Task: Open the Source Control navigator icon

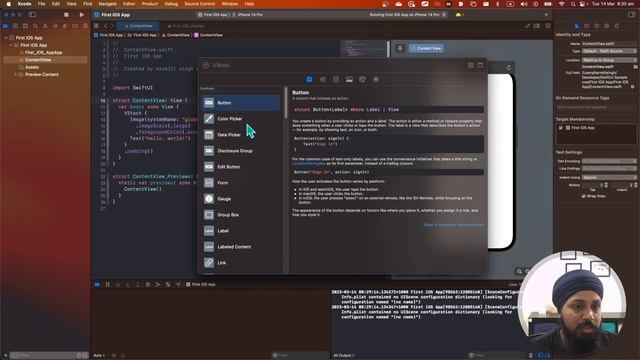Action: (15, 26)
